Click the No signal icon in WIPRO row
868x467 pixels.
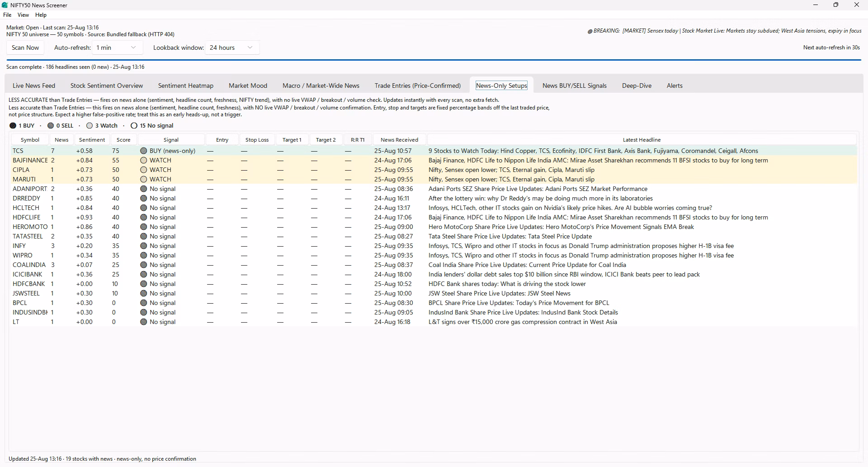coord(144,255)
